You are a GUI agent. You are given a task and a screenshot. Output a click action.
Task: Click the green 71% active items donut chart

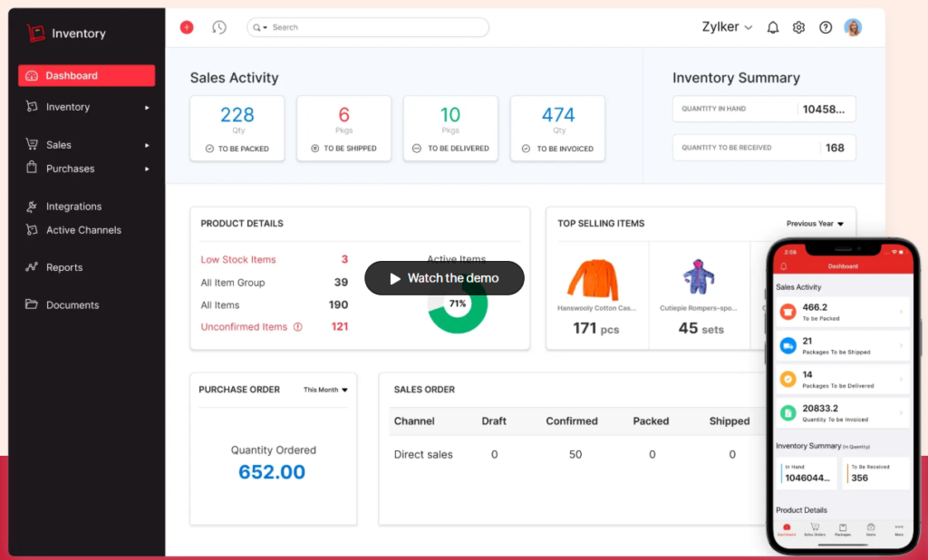(x=458, y=304)
